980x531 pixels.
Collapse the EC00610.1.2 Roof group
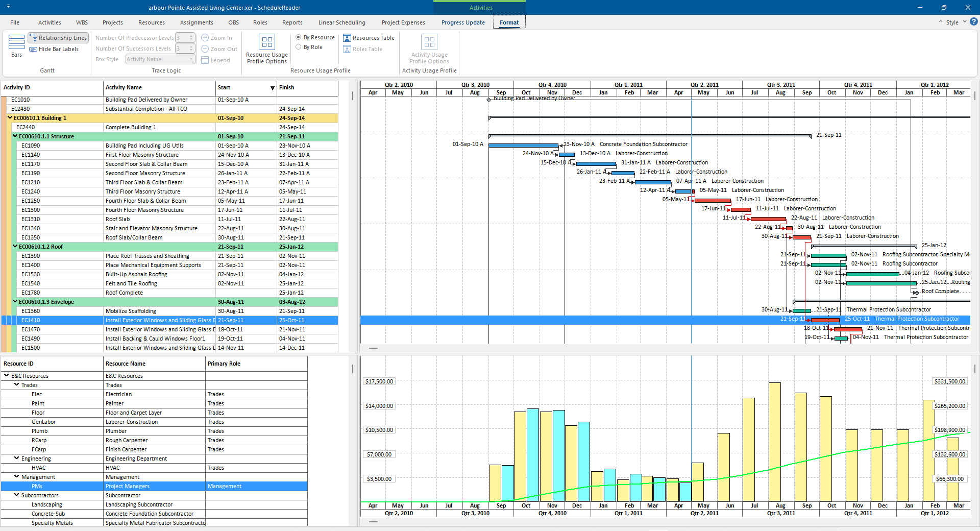click(15, 247)
